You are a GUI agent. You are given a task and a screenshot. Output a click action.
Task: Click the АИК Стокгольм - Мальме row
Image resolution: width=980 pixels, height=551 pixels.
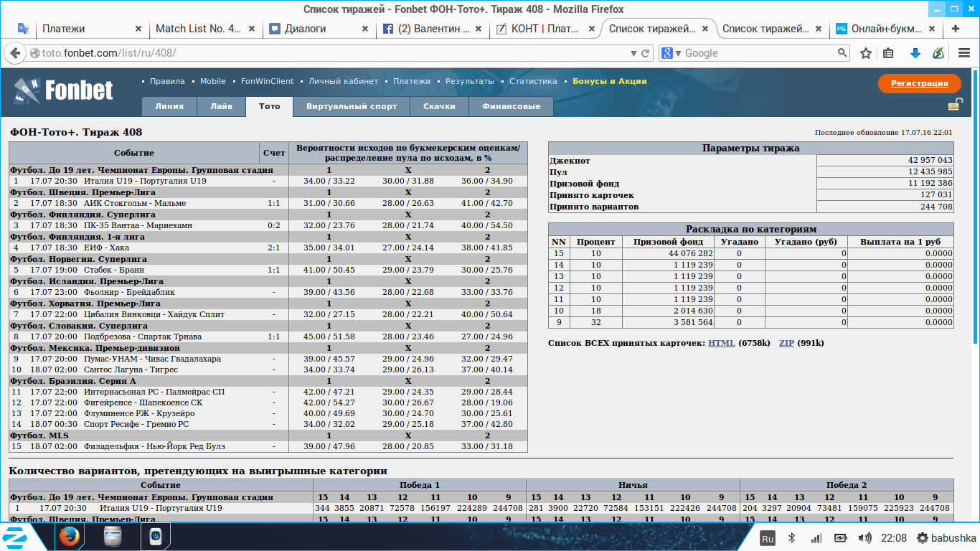click(x=268, y=203)
